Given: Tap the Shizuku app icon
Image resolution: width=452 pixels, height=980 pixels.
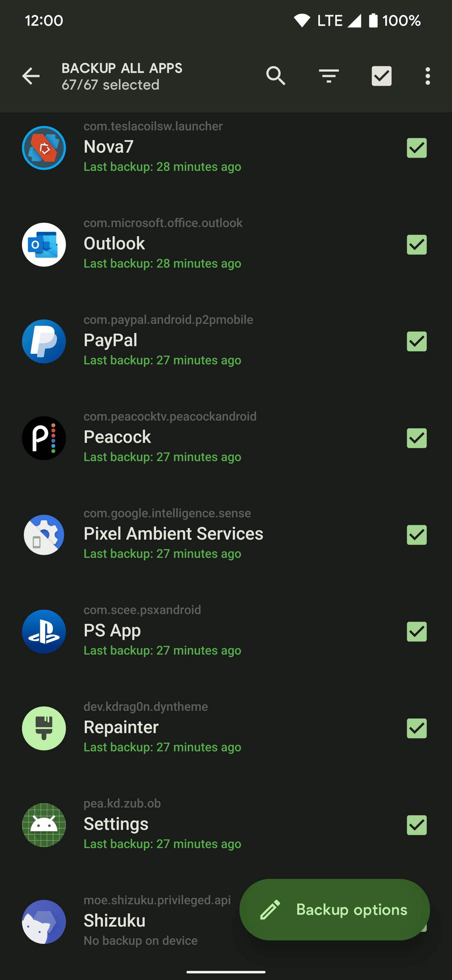Looking at the screenshot, I should point(44,922).
